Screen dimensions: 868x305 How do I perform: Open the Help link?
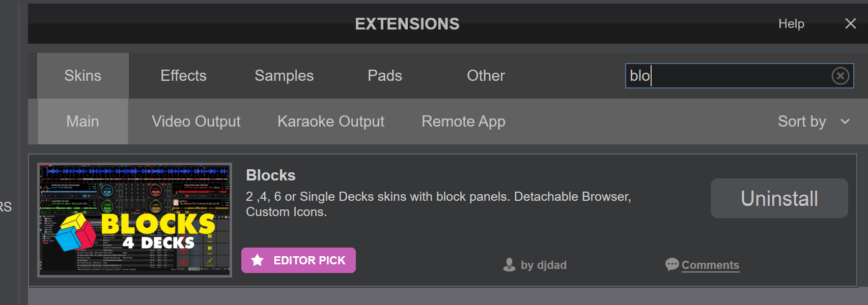(791, 24)
